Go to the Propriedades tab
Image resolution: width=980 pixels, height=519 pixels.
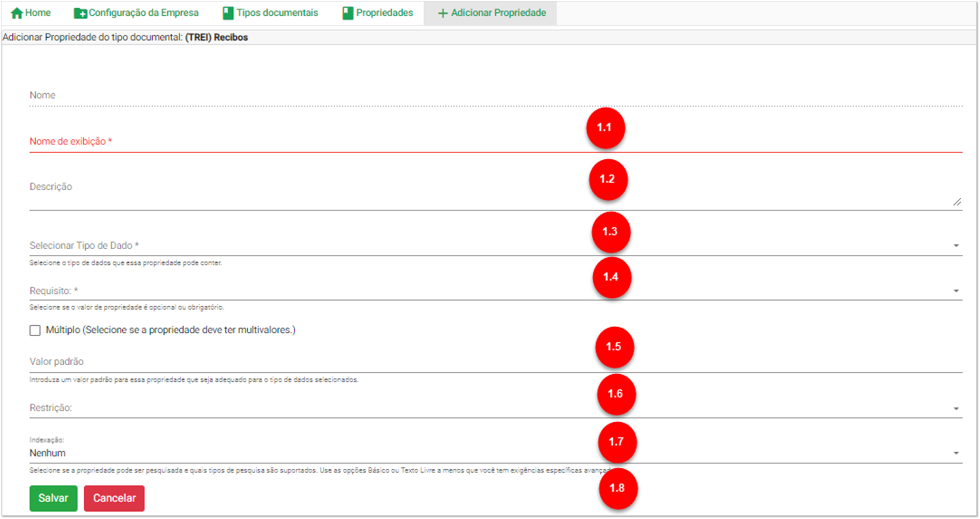378,13
